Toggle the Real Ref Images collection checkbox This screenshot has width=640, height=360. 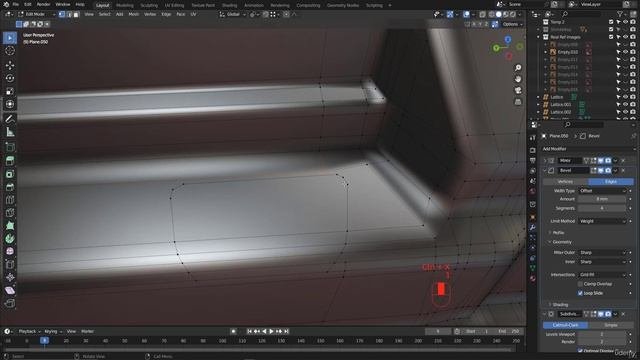(611, 37)
